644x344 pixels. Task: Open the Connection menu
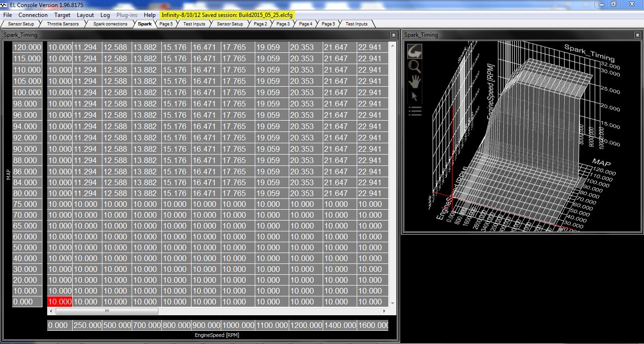pos(33,15)
